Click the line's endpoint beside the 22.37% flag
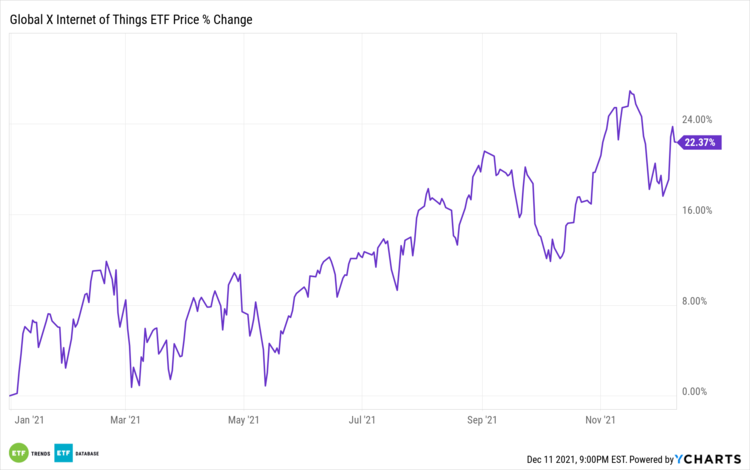Viewport: 750px width, 470px height. click(677, 140)
